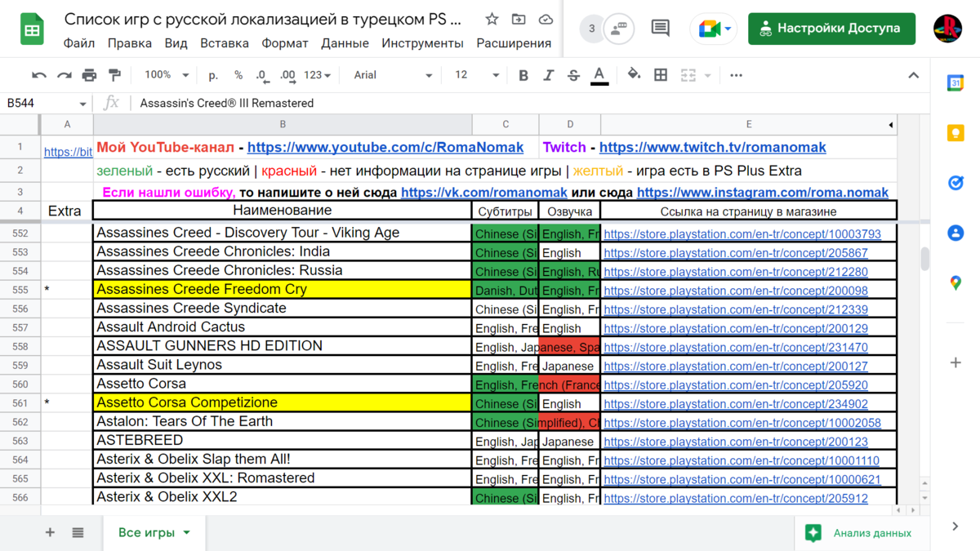
Task: Open Google Calendar side panel
Action: click(x=955, y=84)
